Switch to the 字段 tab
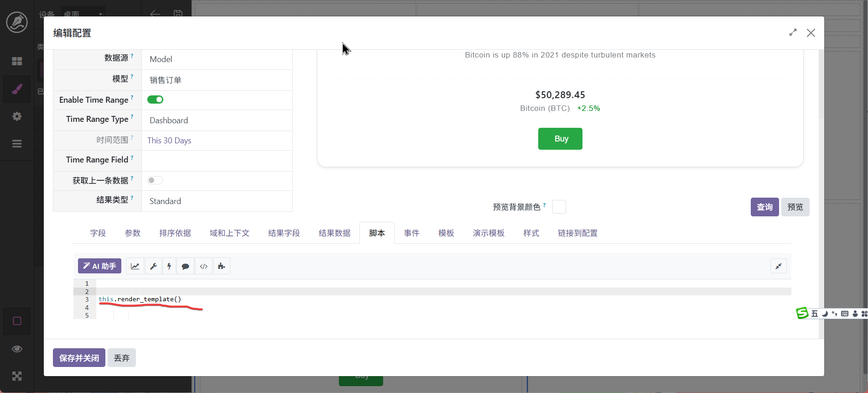Screen dimensions: 868x393 [x=98, y=233]
